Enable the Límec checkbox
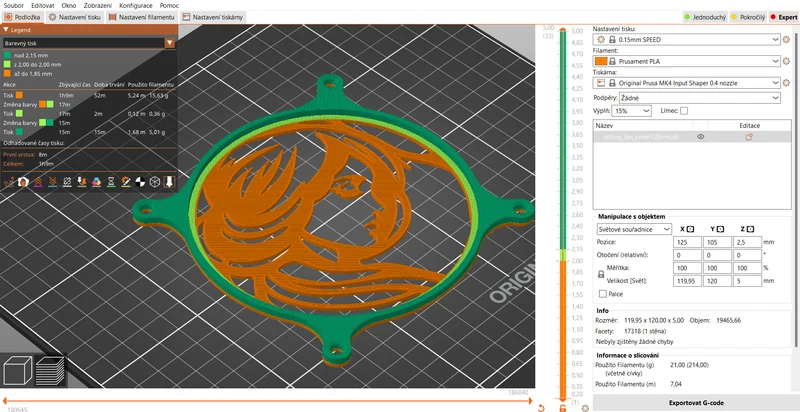 pyautogui.click(x=684, y=111)
